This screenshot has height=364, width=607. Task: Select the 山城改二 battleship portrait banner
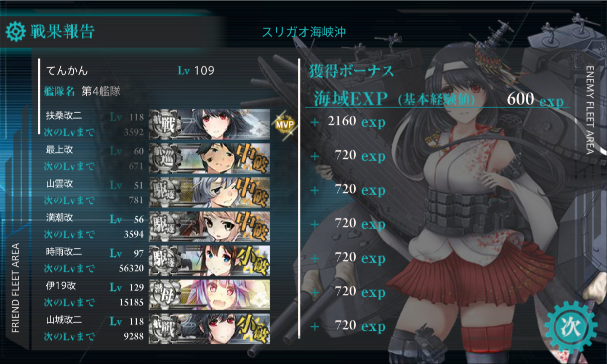(210, 329)
